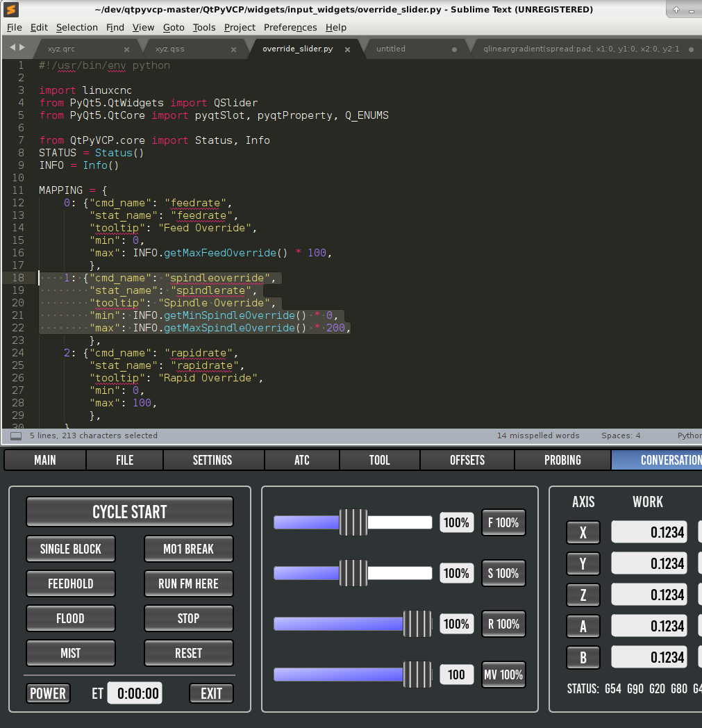The width and height of the screenshot is (702, 728).
Task: Click the rapid override slider handle
Action: pos(417,624)
